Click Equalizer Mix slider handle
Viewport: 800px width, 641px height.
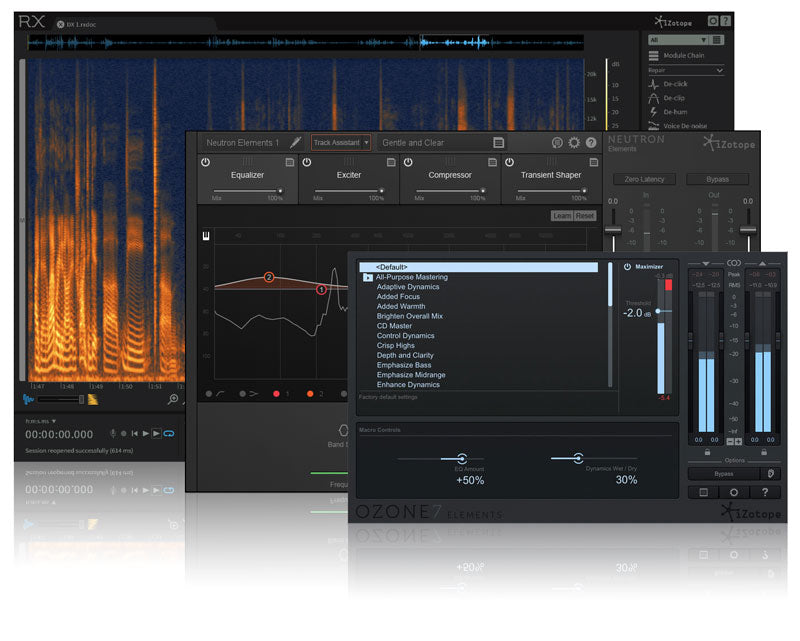pos(280,191)
